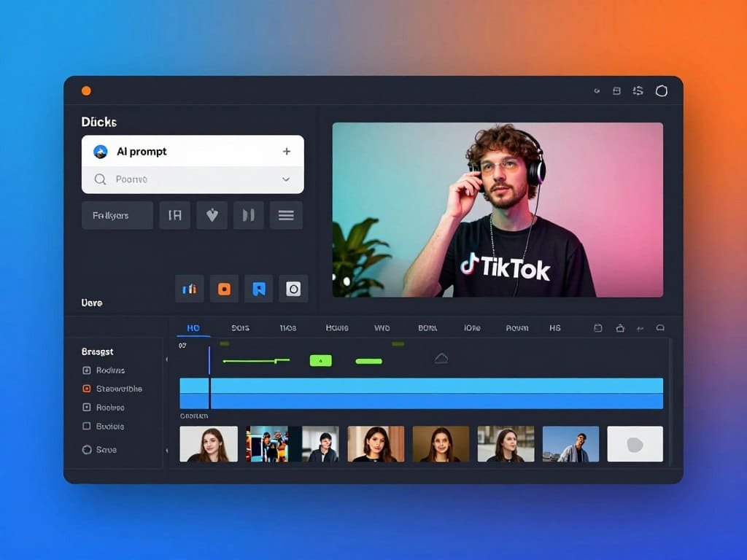Open thumbnail of woman with peach background
This screenshot has height=560, width=747.
tap(376, 444)
